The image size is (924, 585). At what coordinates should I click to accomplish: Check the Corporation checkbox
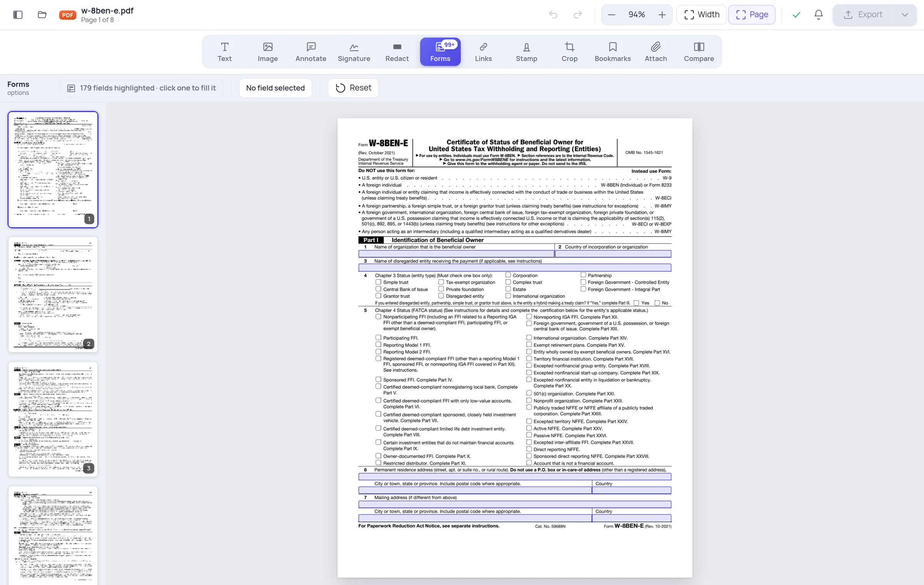tap(508, 275)
